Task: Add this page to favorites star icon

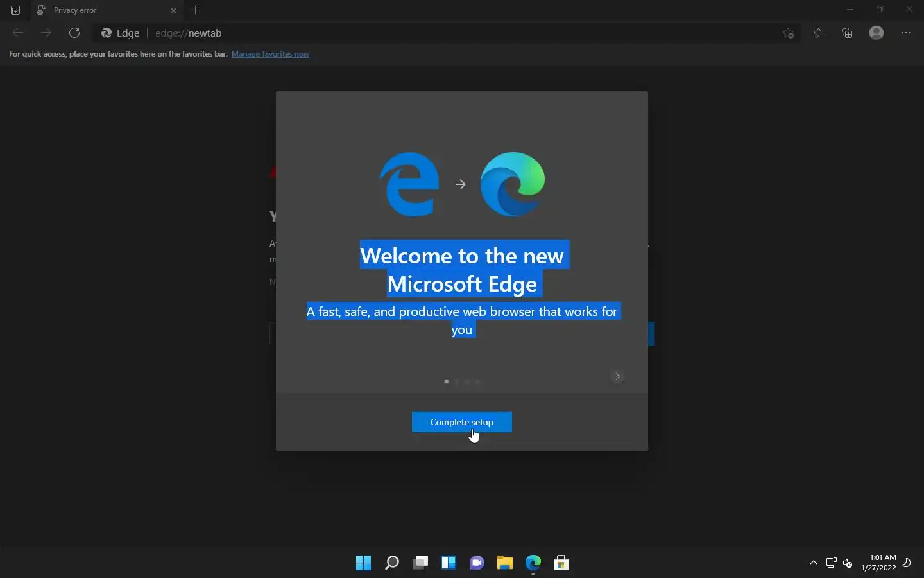Action: tap(789, 33)
